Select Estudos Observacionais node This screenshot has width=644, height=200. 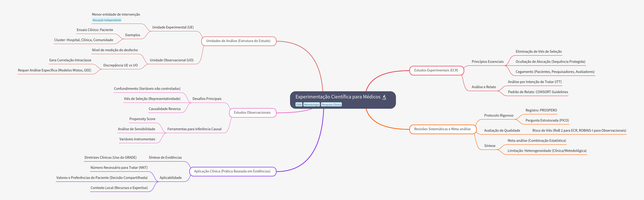click(252, 113)
